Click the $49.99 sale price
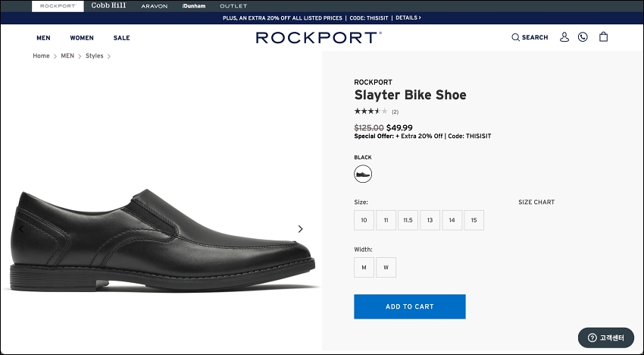Screen dimensions: 644x355 399,128
